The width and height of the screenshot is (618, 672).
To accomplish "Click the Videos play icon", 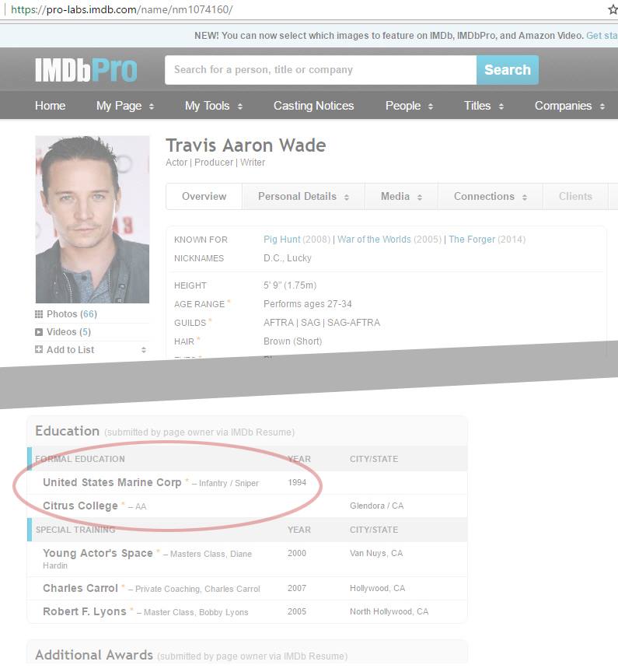I will tap(39, 332).
